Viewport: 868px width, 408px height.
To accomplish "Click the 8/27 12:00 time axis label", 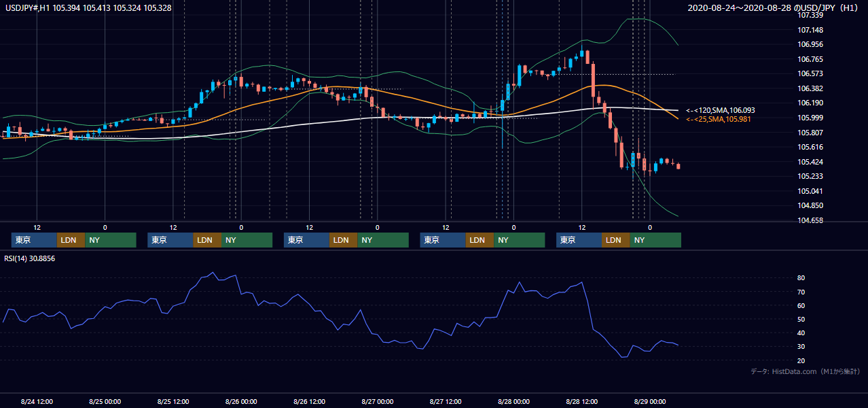I will pos(446,402).
